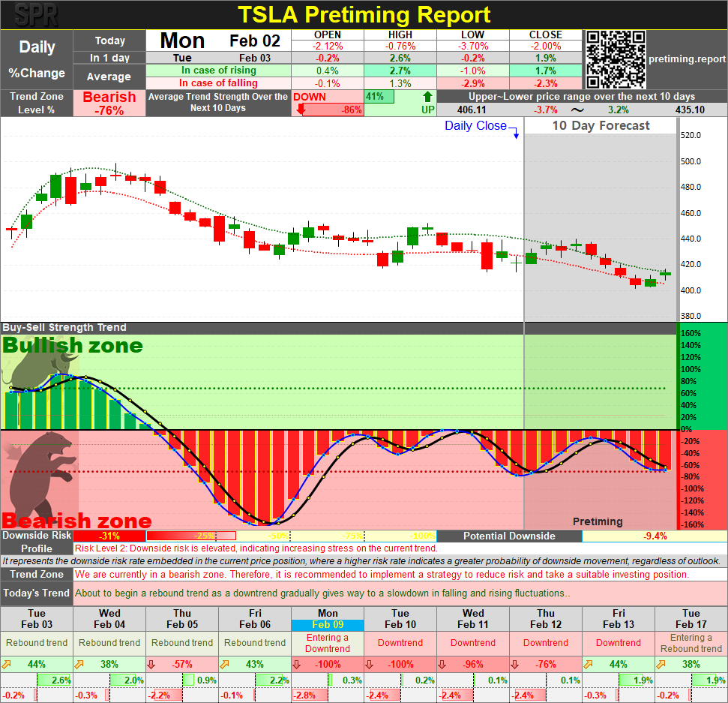Click the TSLA Pretiming Report title
Viewport: 728px width, 703px height.
click(x=364, y=15)
